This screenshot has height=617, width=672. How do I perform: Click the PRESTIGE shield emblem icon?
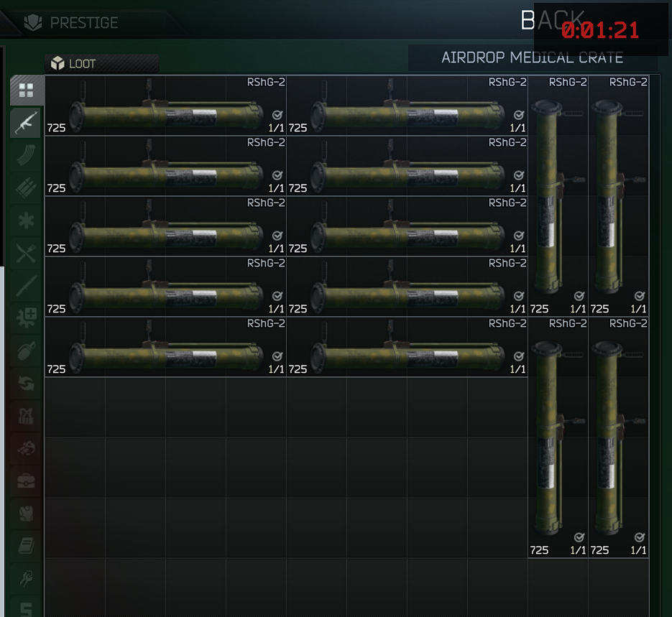pos(33,22)
